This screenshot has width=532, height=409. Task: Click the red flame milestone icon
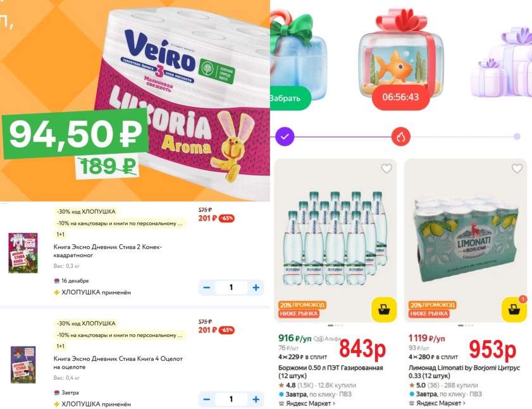[x=401, y=137]
